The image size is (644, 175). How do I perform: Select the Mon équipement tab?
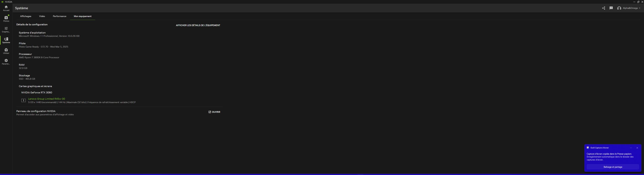[x=82, y=16]
